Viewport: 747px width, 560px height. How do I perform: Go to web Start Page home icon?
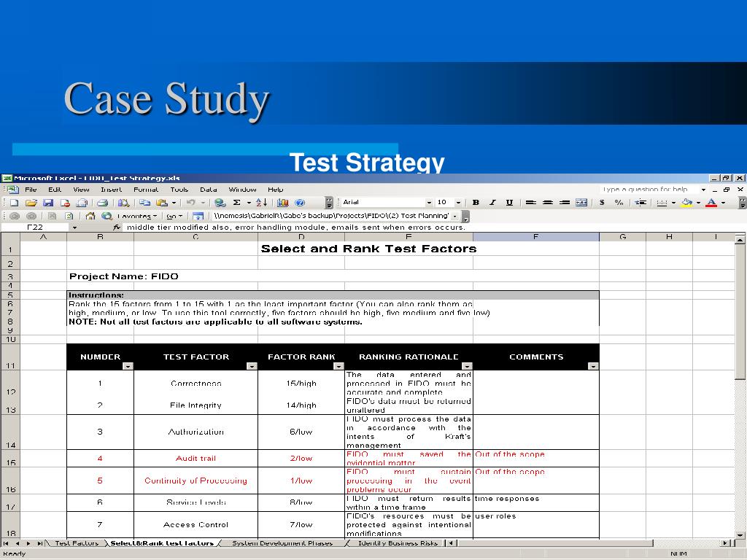click(x=90, y=216)
